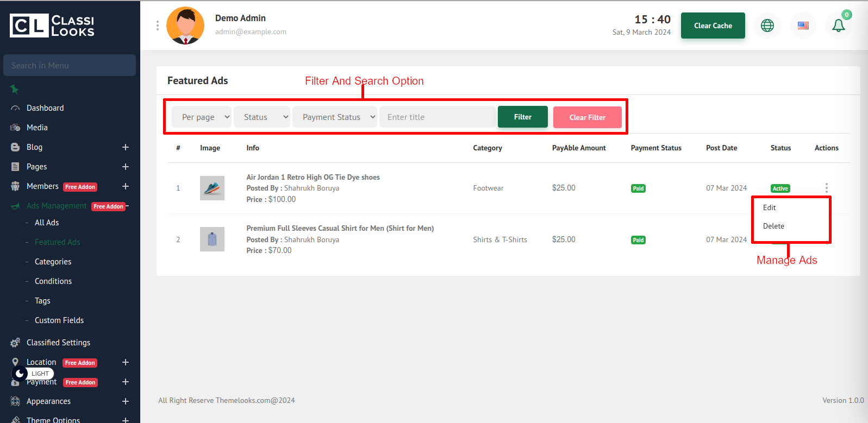Expand the Blog menu plus icon
This screenshot has height=423, width=868.
[x=126, y=147]
